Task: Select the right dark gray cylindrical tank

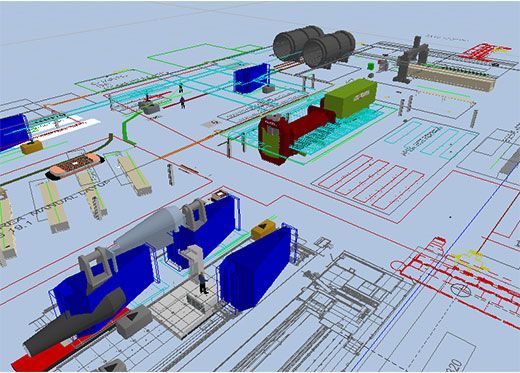Action: tap(328, 49)
